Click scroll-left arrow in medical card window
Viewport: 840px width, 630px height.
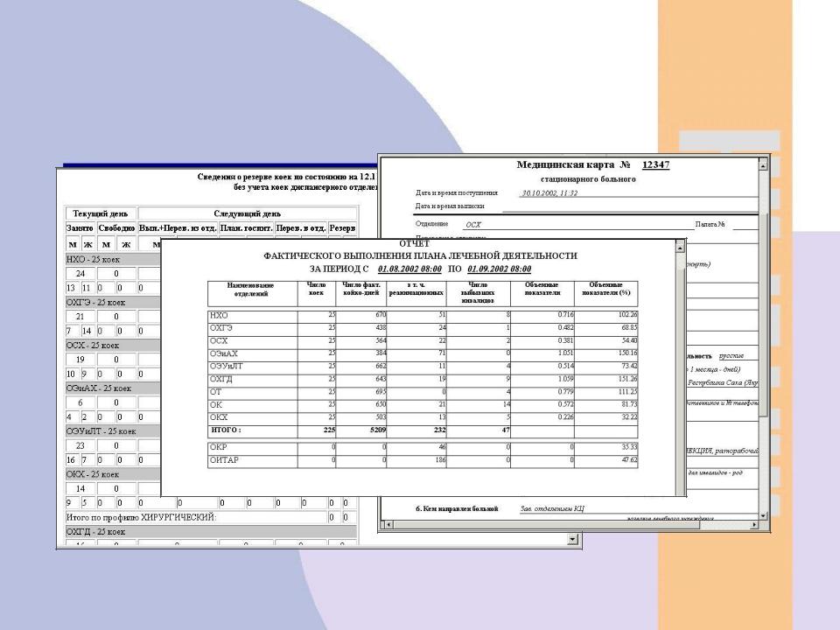[x=386, y=524]
